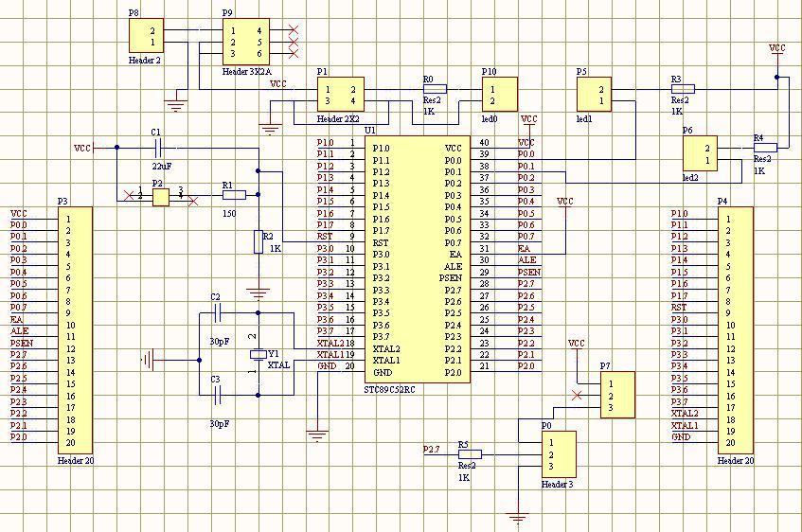Screen dimensions: 802x532
Task: Click the "GND" net label on P4 header
Action: (681, 436)
